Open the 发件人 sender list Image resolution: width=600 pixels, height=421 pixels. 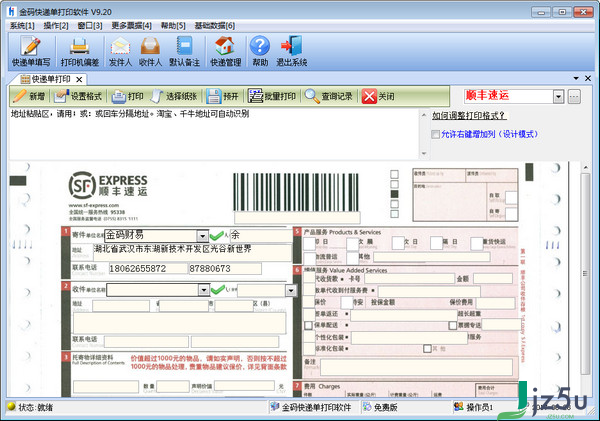121,51
